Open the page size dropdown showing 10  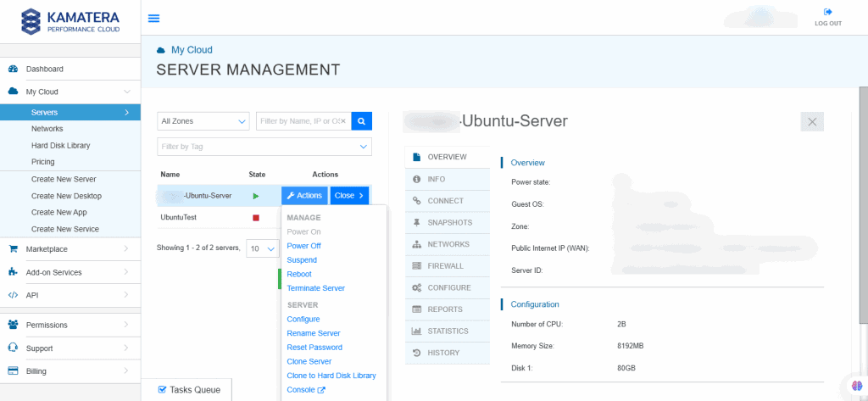click(x=263, y=248)
